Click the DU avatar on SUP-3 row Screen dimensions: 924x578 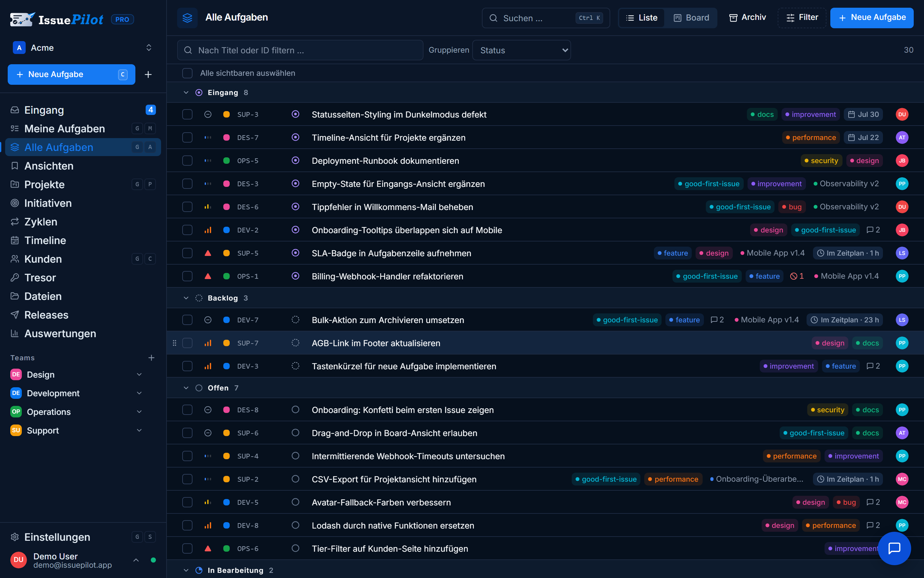point(902,114)
